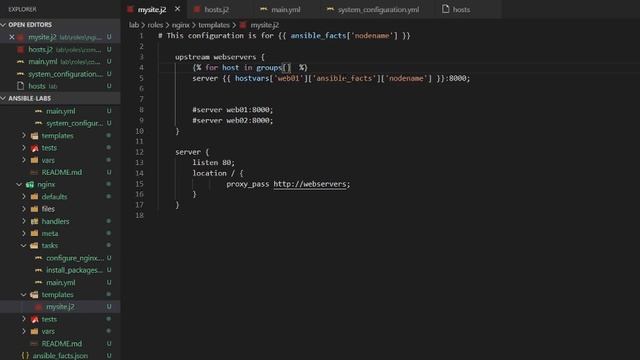The image size is (640, 360).
Task: Click the file icon on hosts tab
Action: click(445, 9)
